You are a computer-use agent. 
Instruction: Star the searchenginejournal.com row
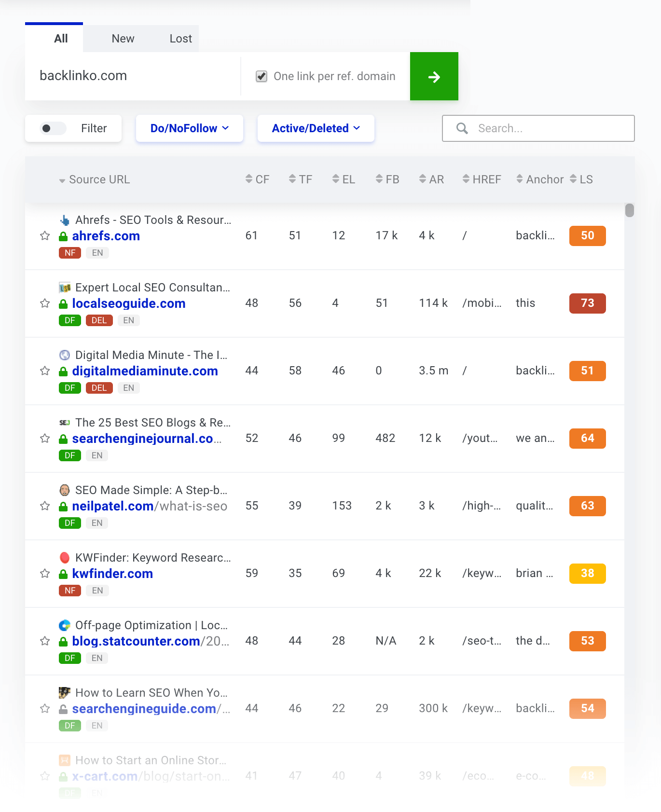point(45,439)
